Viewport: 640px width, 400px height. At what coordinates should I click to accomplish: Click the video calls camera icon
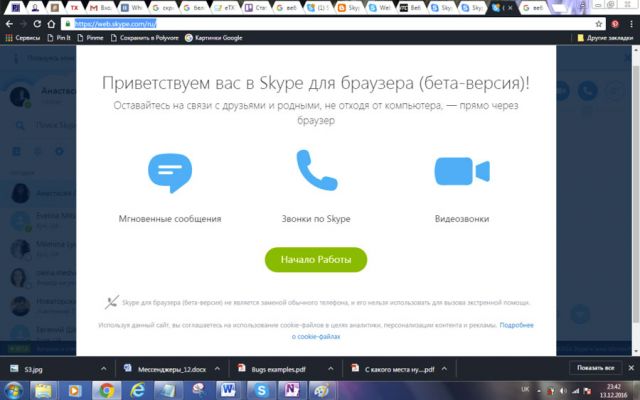pos(462,171)
